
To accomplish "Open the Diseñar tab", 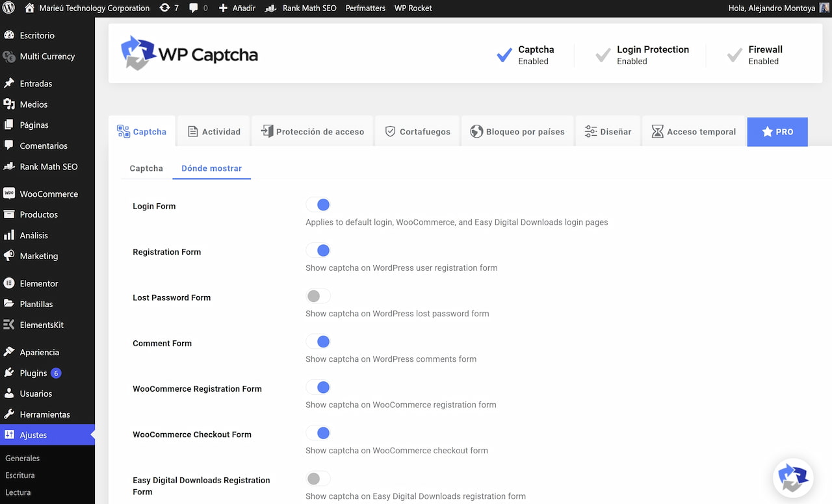I will [x=608, y=131].
